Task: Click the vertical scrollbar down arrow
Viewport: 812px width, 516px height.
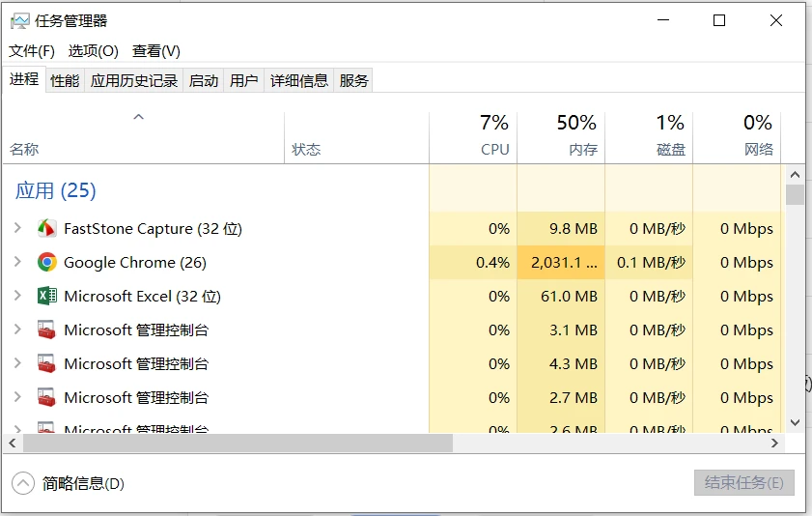Action: [795, 422]
